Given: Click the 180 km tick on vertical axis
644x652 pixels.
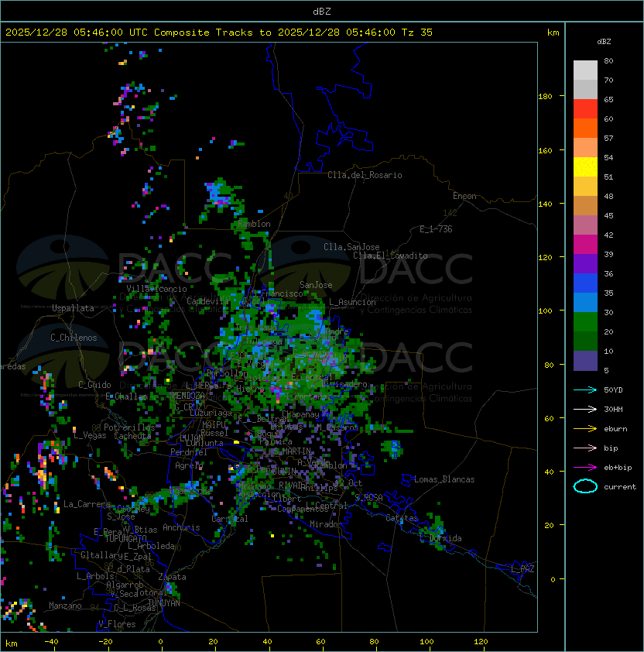Looking at the screenshot, I should 545,97.
